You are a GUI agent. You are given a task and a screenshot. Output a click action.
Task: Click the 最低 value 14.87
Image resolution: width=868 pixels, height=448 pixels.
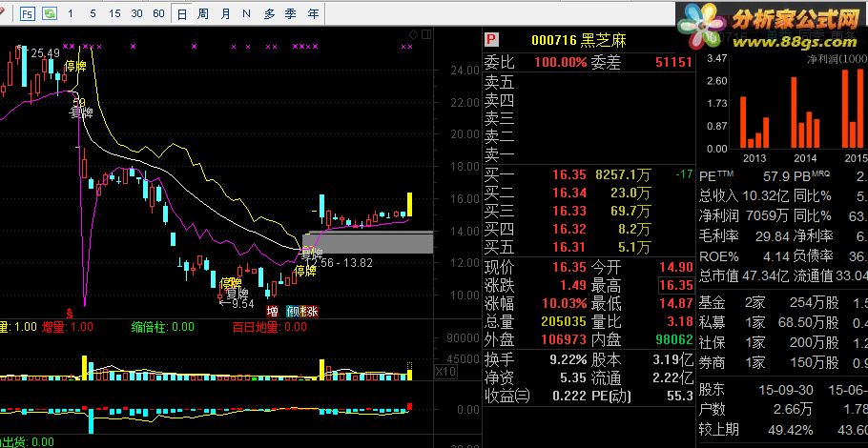pos(676,304)
